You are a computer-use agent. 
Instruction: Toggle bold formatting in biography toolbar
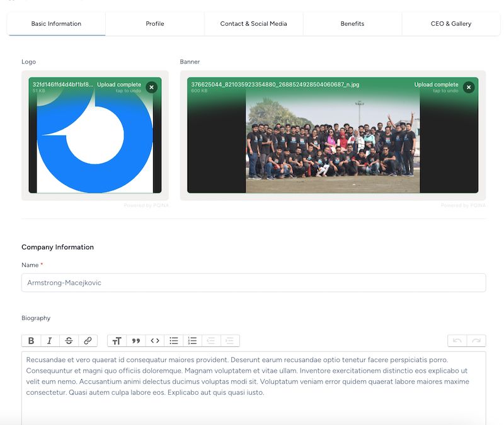[x=31, y=341]
